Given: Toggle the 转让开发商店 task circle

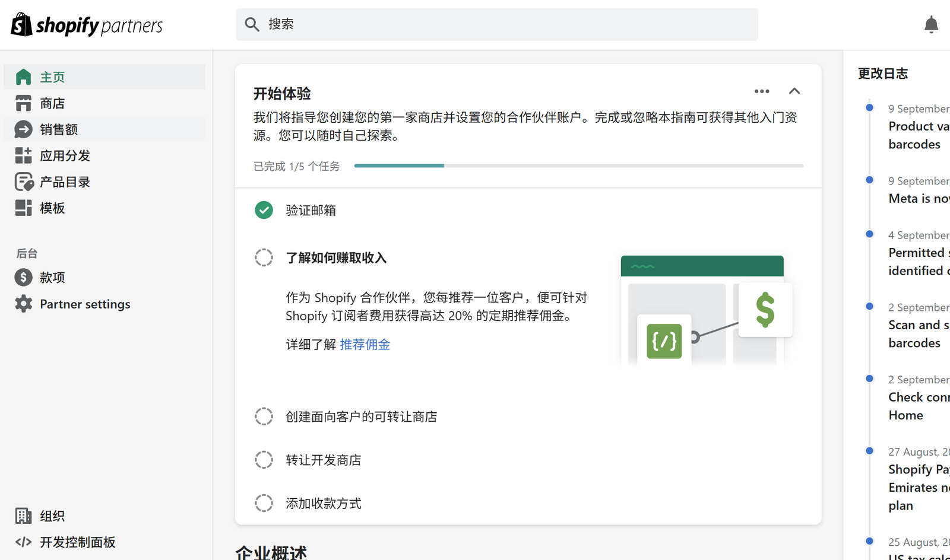Looking at the screenshot, I should [x=264, y=460].
